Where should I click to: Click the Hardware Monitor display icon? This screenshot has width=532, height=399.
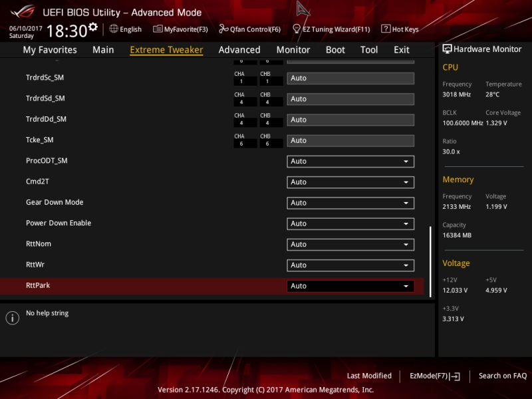click(447, 49)
